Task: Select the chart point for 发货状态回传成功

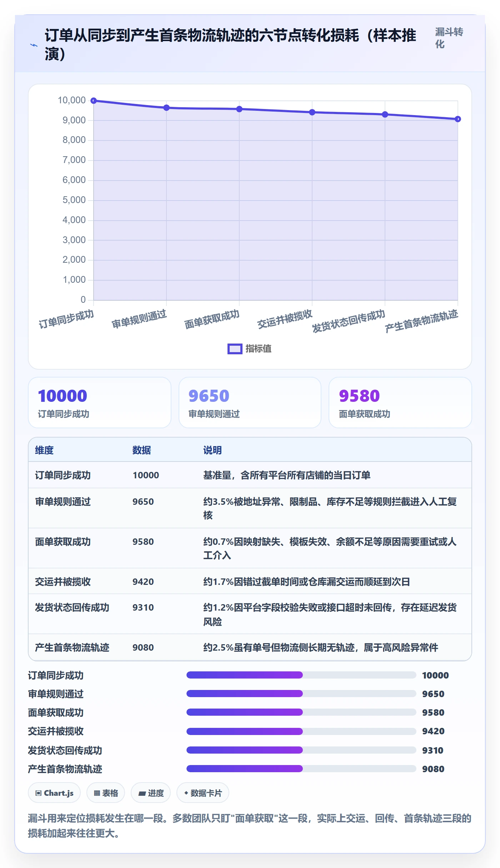Action: pyautogui.click(x=385, y=114)
